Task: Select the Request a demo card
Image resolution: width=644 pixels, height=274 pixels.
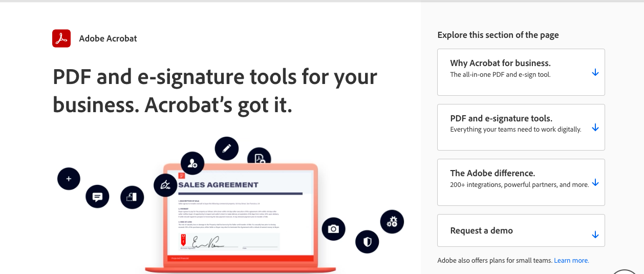Action: (521, 230)
